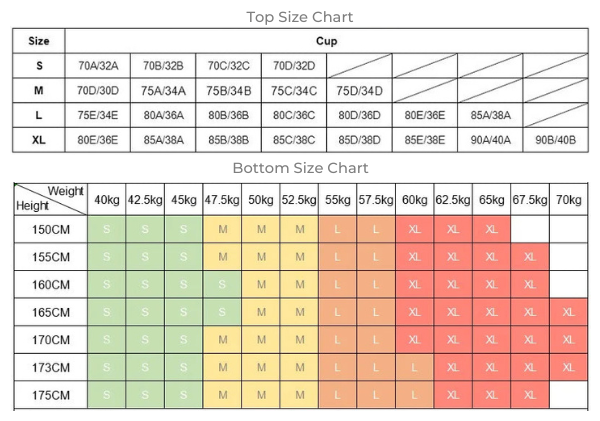Image resolution: width=600 pixels, height=421 pixels.
Task: Click the 175CM height row label
Action: point(51,395)
